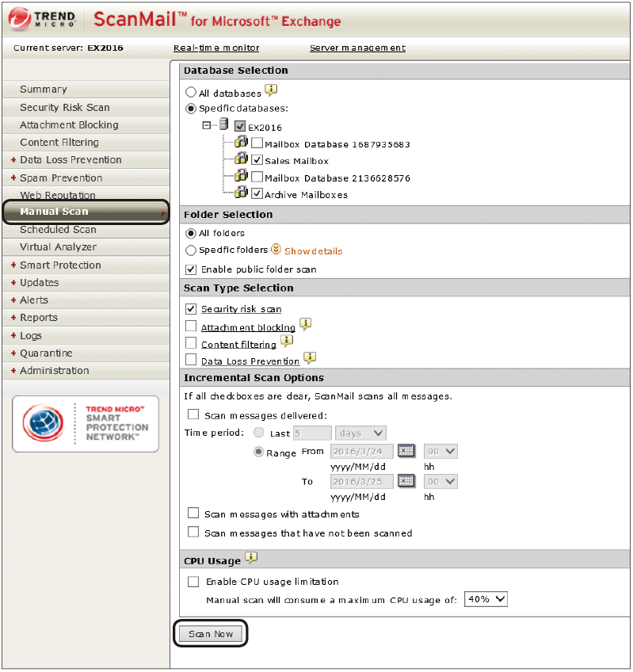Open the Server management link
The height and width of the screenshot is (672, 633).
click(x=358, y=48)
